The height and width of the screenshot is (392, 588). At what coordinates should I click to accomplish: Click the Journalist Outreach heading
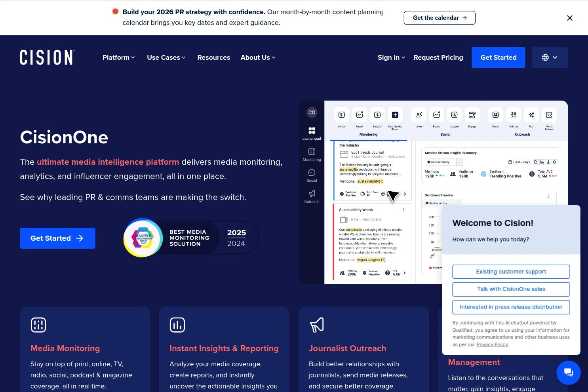pyautogui.click(x=347, y=348)
